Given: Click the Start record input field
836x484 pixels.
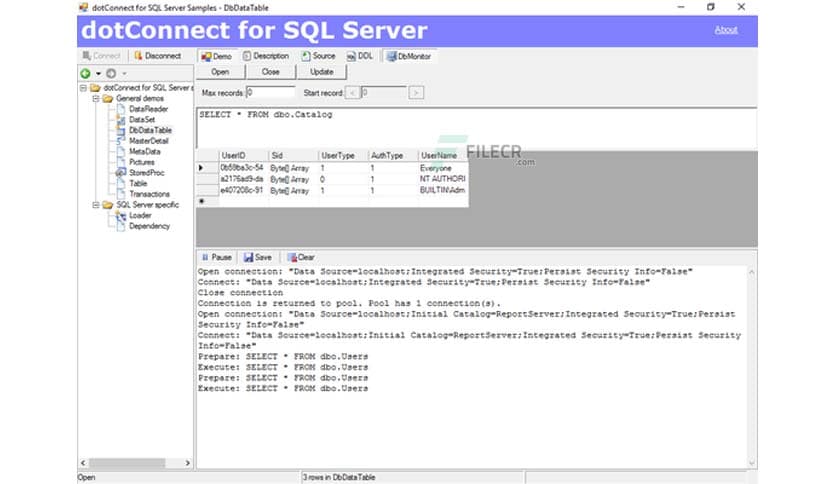Looking at the screenshot, I should click(x=384, y=92).
